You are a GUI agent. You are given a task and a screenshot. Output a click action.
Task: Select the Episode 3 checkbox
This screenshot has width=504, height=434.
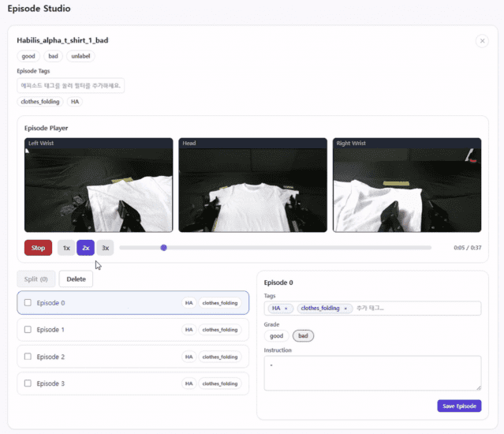coord(28,383)
